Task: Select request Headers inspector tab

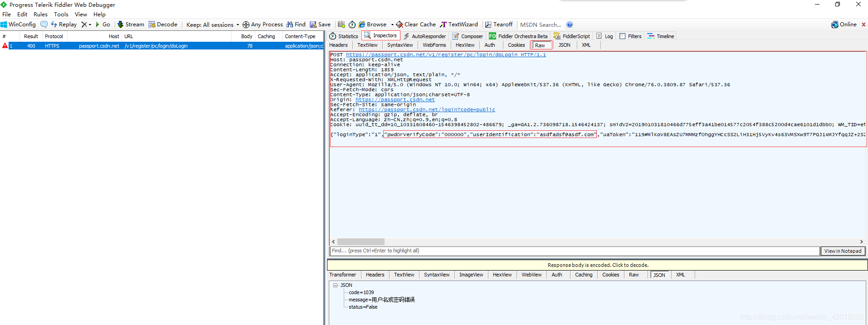Action: 338,45
